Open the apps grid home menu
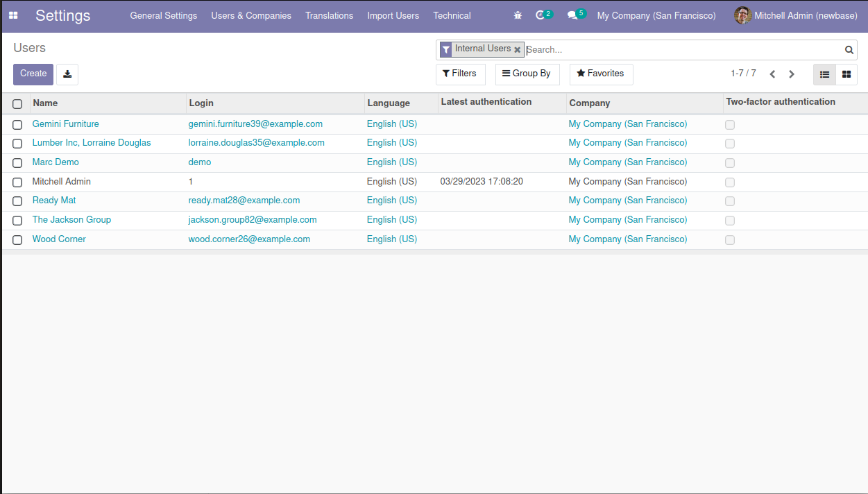Screen dimensions: 868x494 [13, 15]
